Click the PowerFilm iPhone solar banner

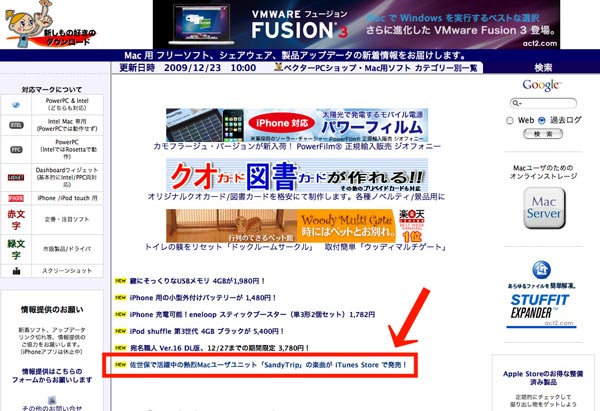point(297,125)
